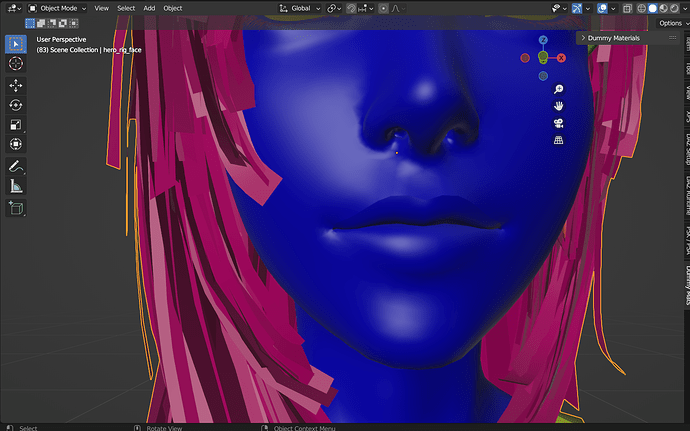
Task: Open the editor type menu
Action: click(x=15, y=8)
